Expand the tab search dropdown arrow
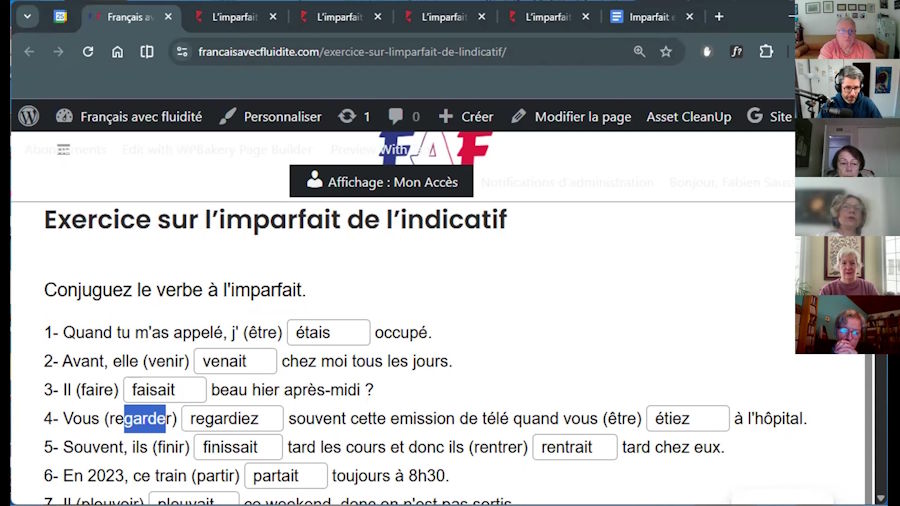The height and width of the screenshot is (506, 900). [x=27, y=16]
